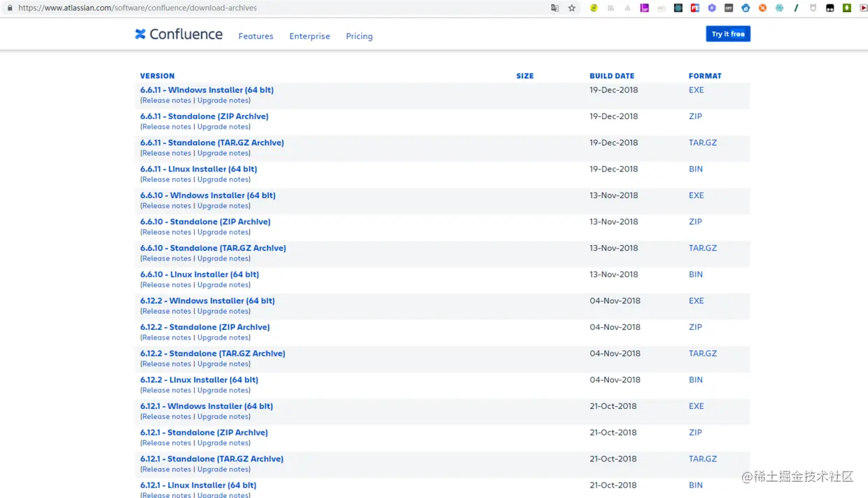868x498 pixels.
Task: Open Release notes for 6.6.10 Linux Installer
Action: click(167, 285)
